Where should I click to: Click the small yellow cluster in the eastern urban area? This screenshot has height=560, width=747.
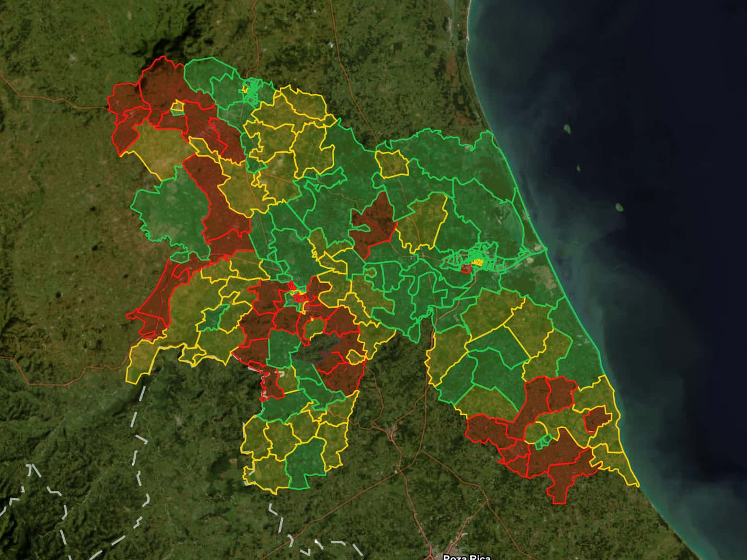click(480, 263)
